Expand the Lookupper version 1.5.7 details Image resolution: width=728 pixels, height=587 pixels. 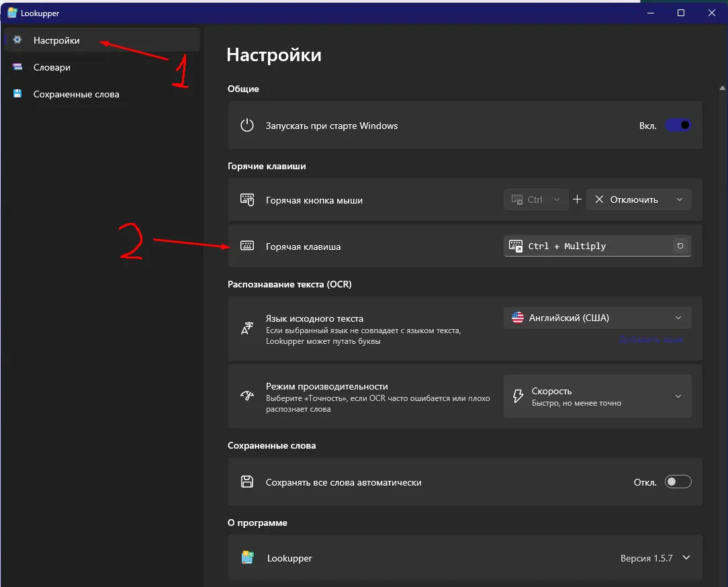click(x=686, y=557)
